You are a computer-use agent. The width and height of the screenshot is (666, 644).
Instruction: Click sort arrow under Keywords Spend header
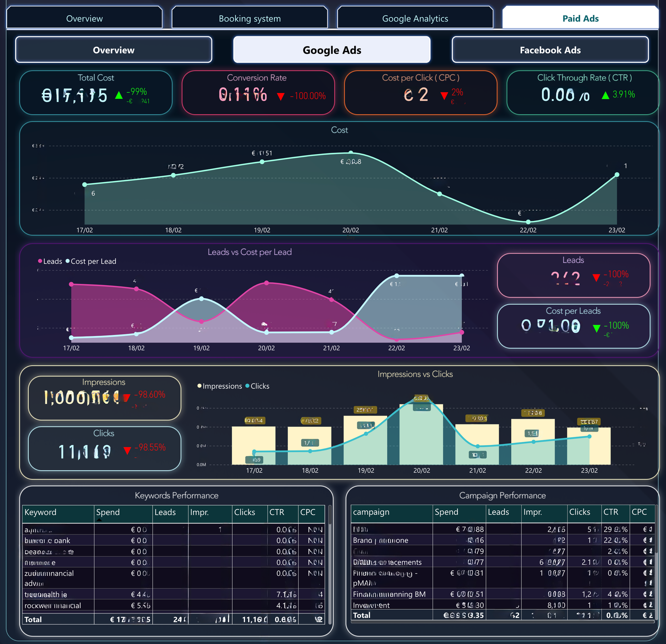tap(100, 520)
